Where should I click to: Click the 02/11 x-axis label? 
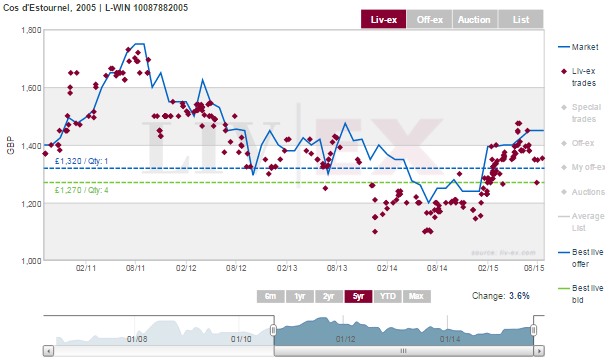(x=86, y=268)
